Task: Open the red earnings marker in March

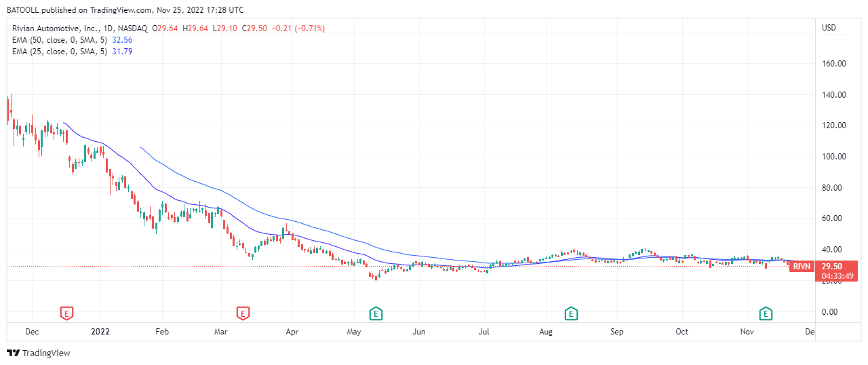Action: pos(243,313)
